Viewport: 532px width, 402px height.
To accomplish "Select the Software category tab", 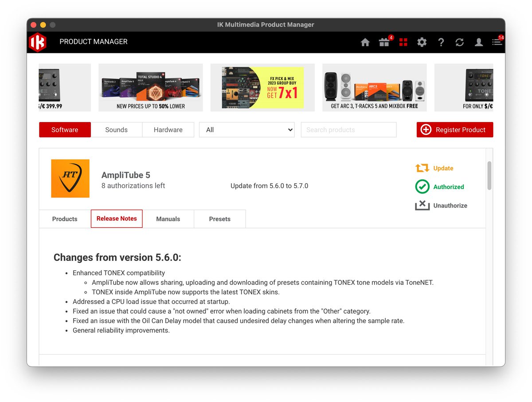I will (x=65, y=130).
